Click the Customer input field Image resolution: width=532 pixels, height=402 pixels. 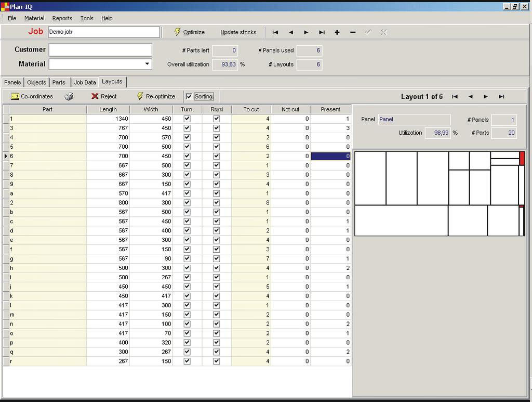point(100,49)
